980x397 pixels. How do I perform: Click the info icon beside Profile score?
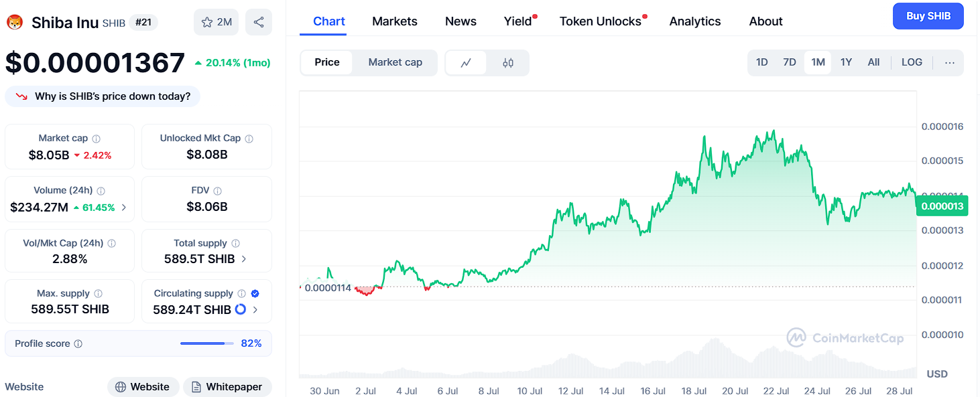point(78,344)
